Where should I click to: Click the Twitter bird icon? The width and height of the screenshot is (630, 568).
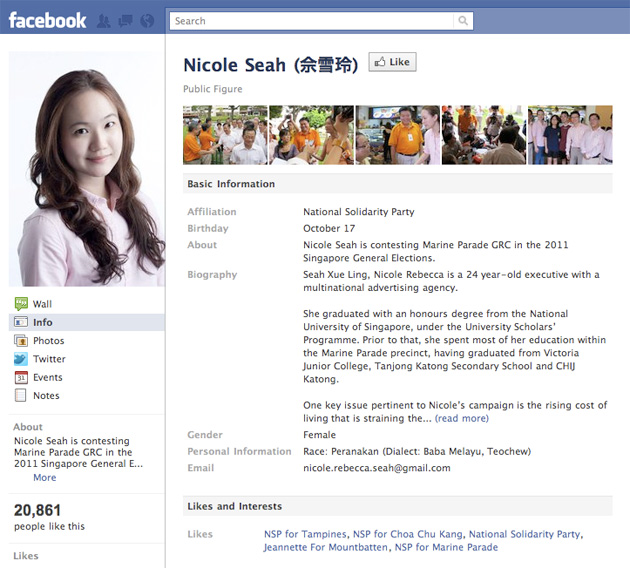click(21, 359)
